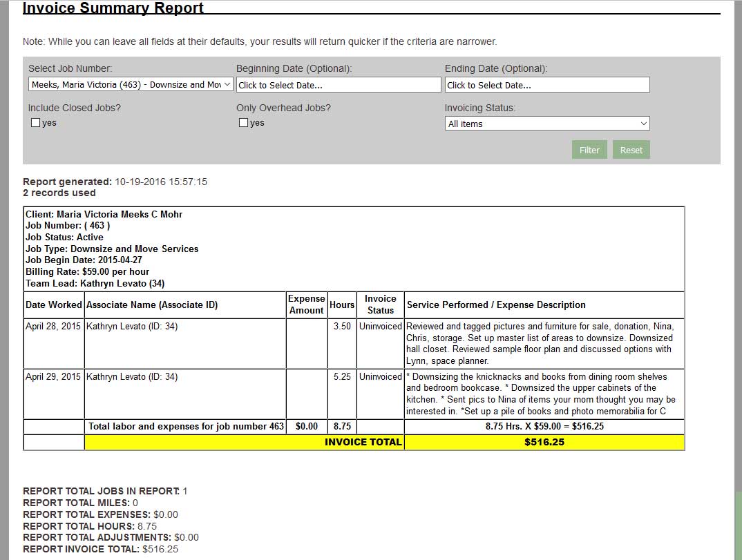Open the Select Job Number dropdown
This screenshot has width=742, height=560.
(129, 84)
